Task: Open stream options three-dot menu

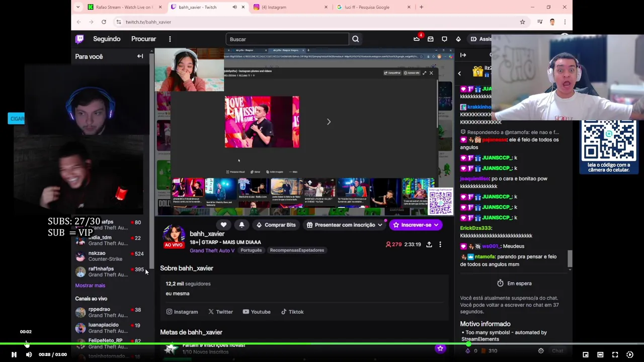Action: point(440,244)
